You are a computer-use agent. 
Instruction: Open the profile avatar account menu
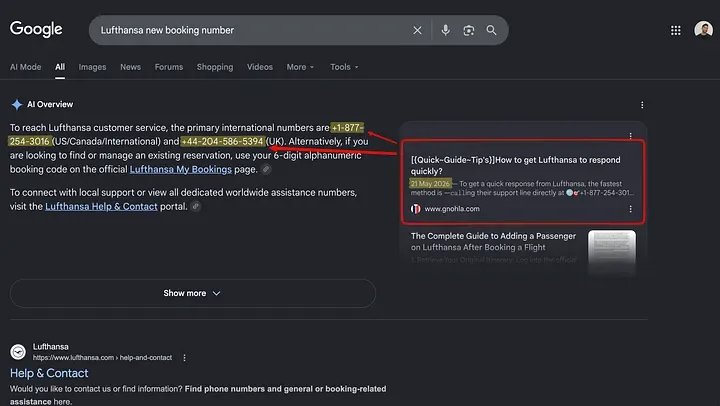(703, 30)
